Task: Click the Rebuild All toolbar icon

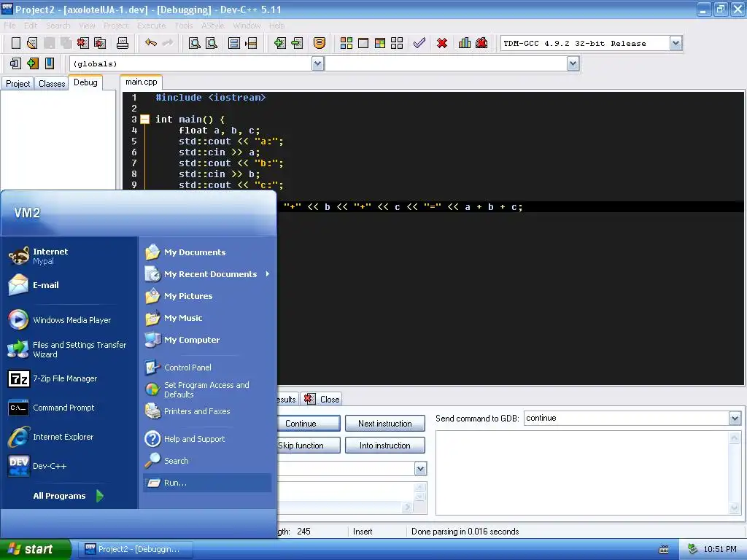Action: click(x=397, y=43)
